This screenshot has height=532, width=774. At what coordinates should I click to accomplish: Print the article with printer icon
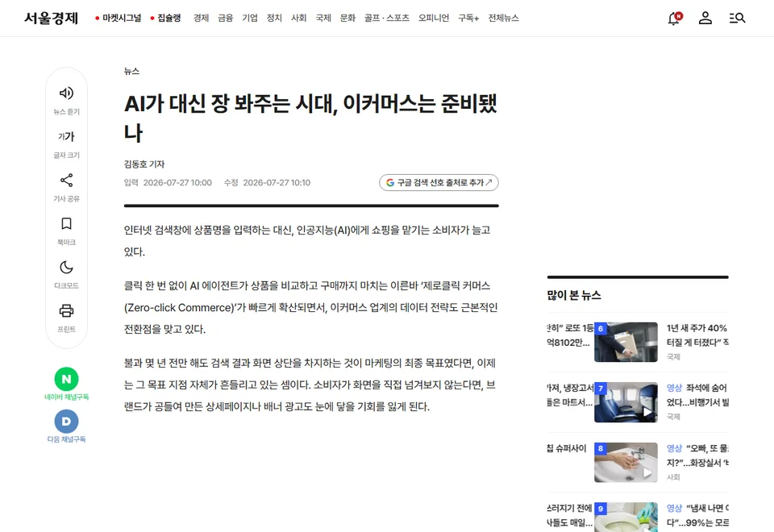coord(66,310)
